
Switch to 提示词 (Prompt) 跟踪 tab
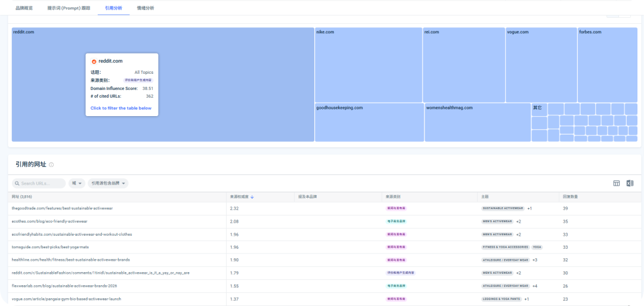pyautogui.click(x=69, y=8)
